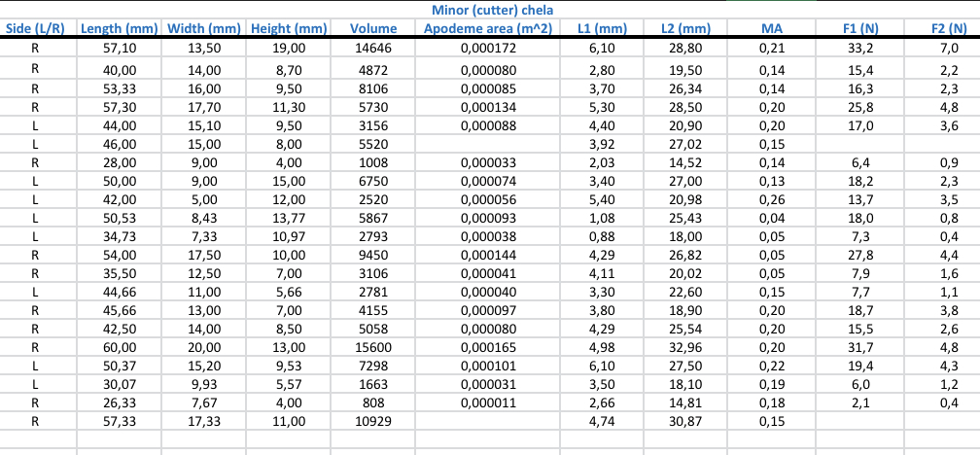Viewport: 980px width, 455px height.
Task: Select the length cell 57,10
Action: point(120,49)
